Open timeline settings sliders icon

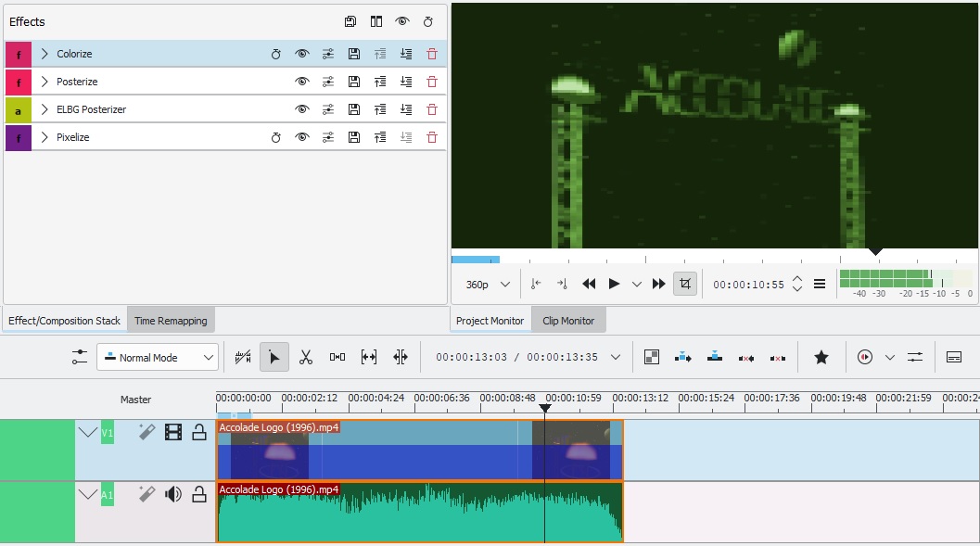coord(80,357)
